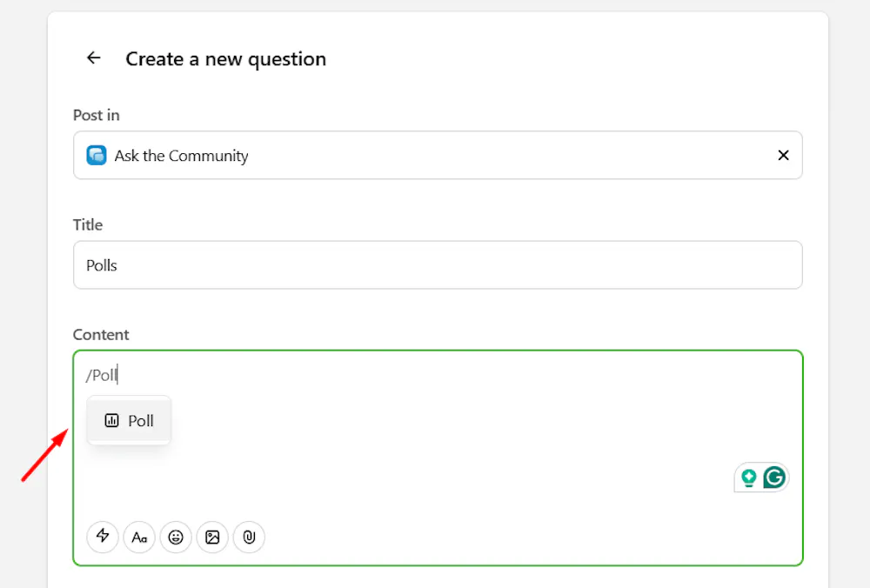Click the Title label
The height and width of the screenshot is (588, 870).
pyautogui.click(x=88, y=224)
